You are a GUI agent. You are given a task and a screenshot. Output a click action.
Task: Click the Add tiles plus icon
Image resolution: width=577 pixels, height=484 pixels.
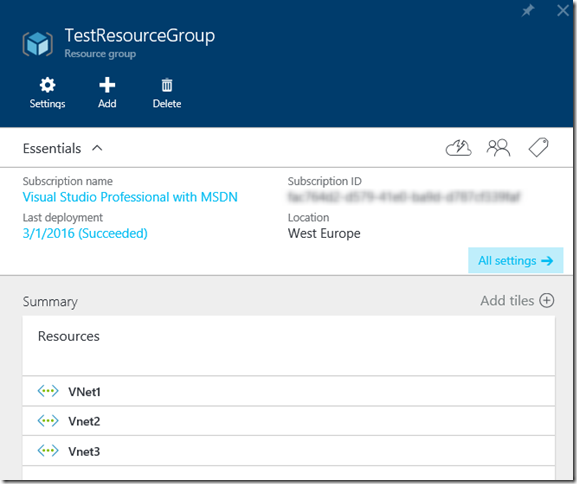(547, 300)
